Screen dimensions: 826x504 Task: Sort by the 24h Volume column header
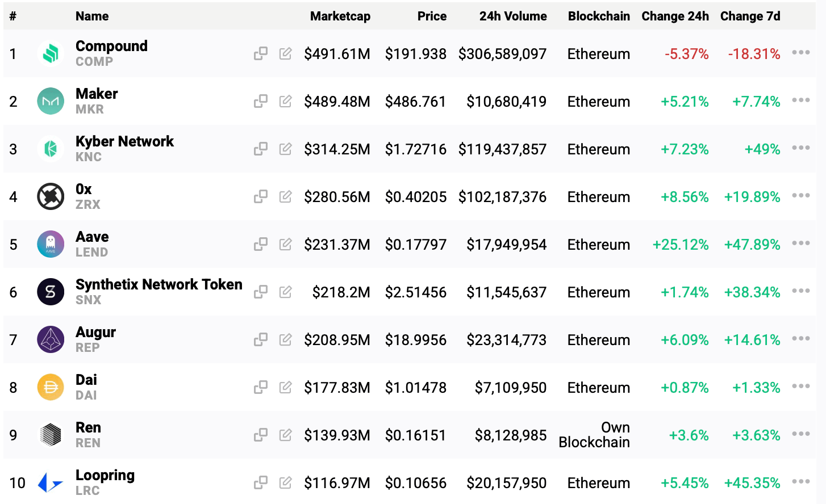click(513, 16)
